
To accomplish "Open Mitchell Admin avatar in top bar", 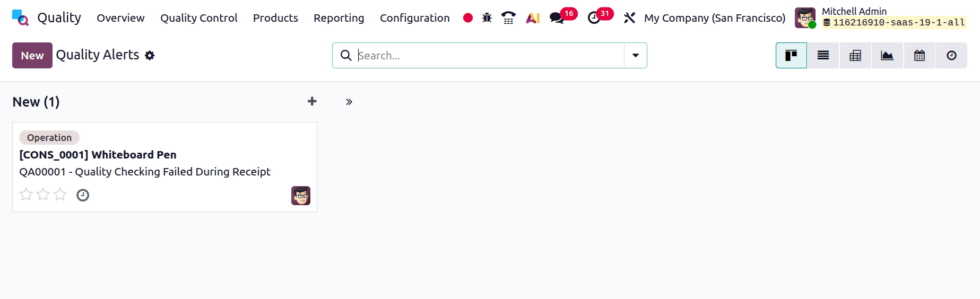I will 805,18.
